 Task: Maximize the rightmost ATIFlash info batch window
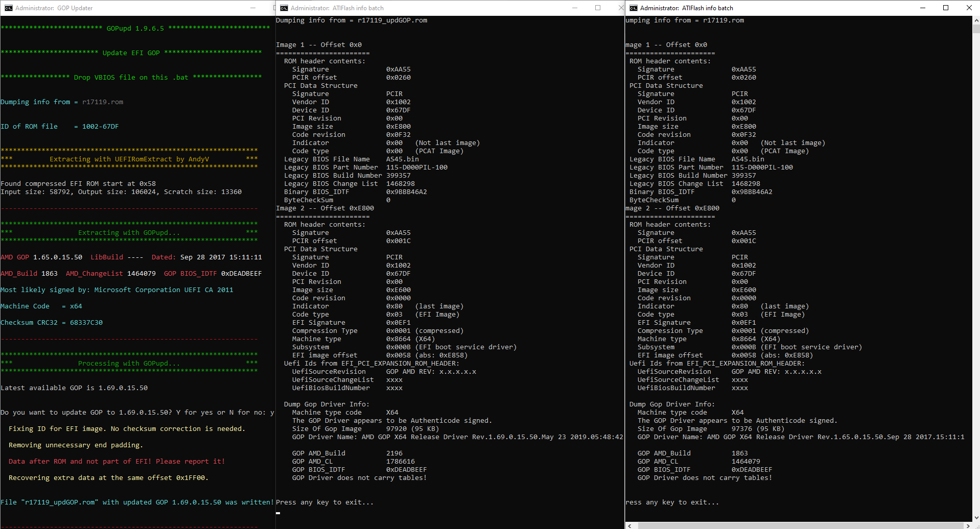946,8
